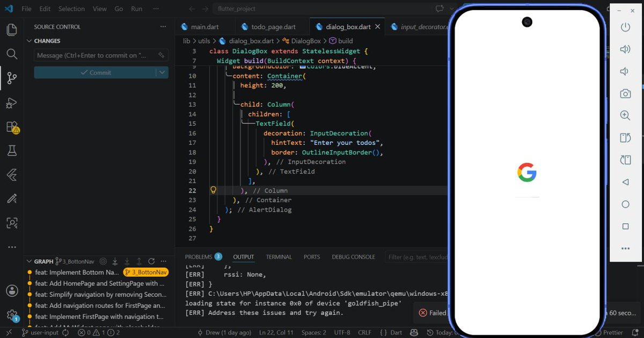
Task: Click the Commit button
Action: [x=95, y=72]
